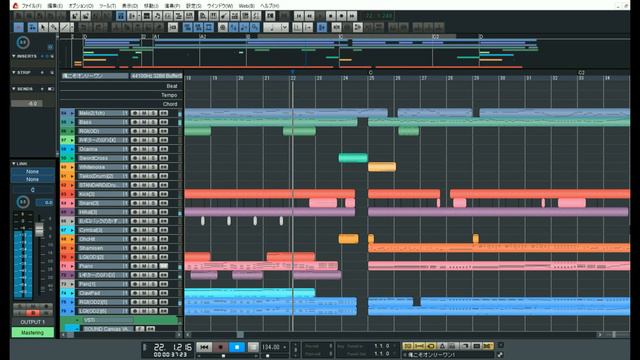
Task: Click the C2 marker on the ruler
Action: (x=582, y=72)
